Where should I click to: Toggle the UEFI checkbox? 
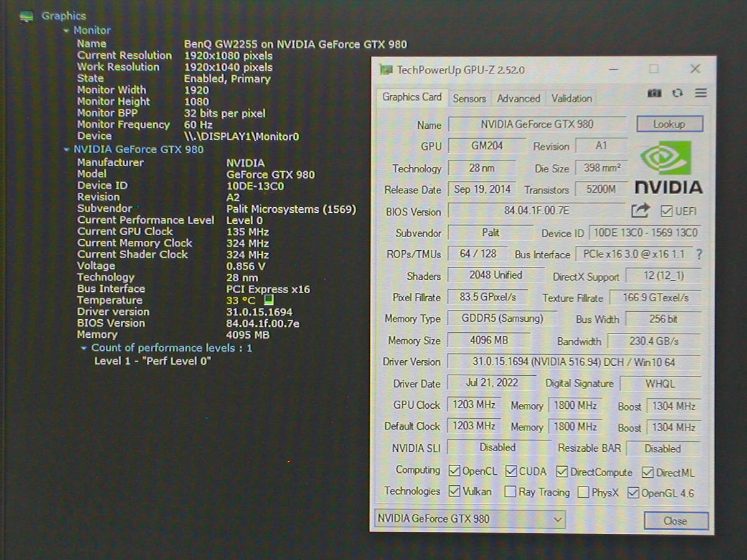[x=666, y=211]
